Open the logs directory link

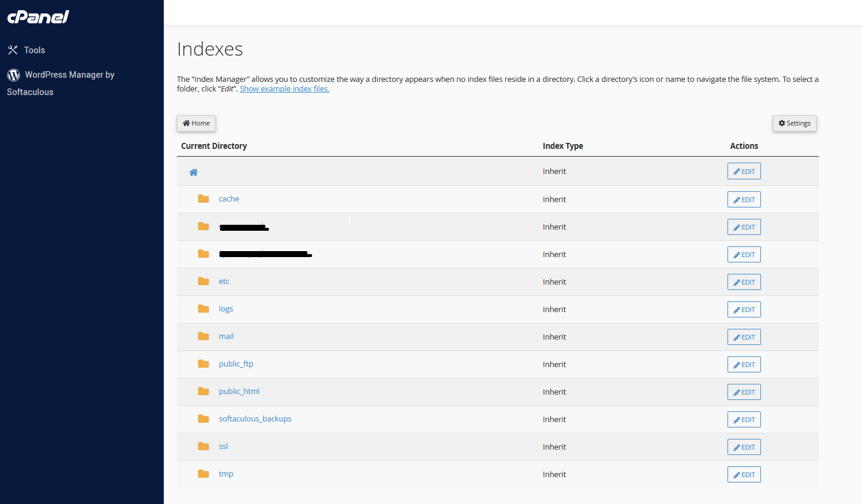point(226,308)
